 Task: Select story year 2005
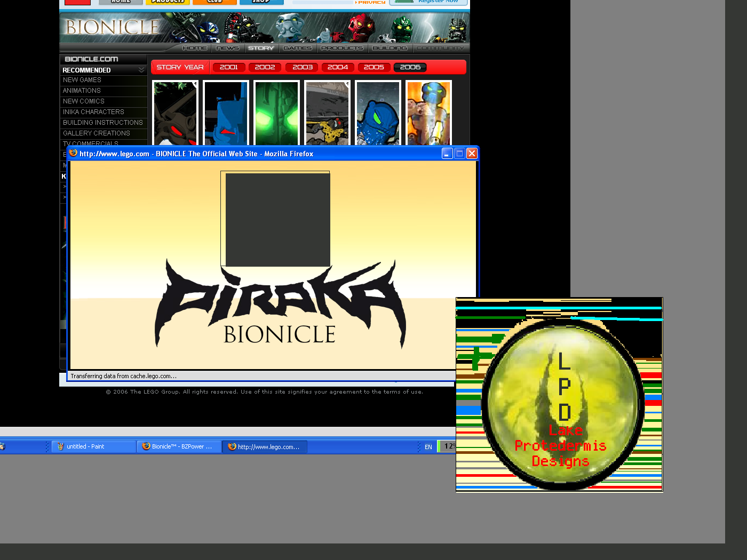tap(374, 67)
